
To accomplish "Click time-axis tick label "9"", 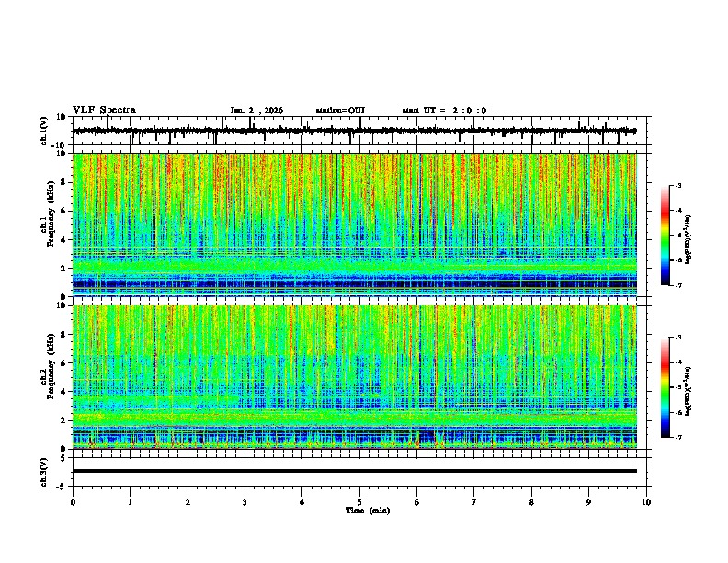I will (x=588, y=502).
